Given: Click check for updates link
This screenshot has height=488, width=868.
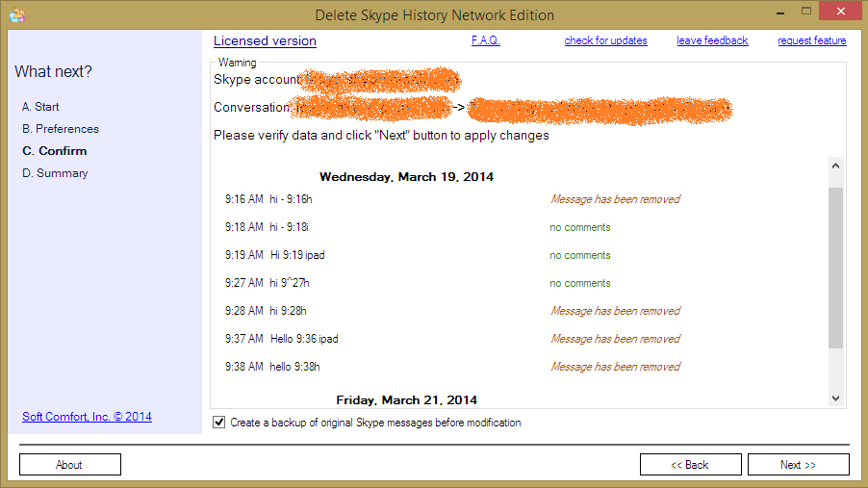Looking at the screenshot, I should [x=605, y=40].
